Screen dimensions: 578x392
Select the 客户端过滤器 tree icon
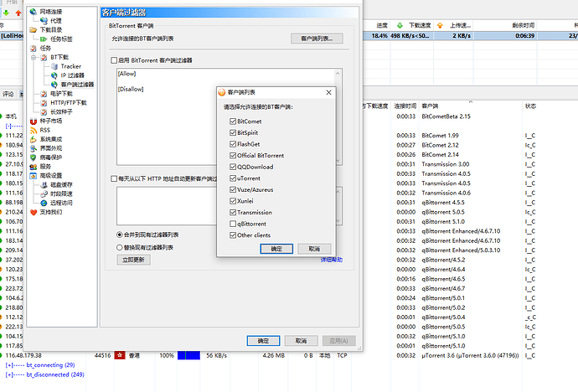tap(54, 85)
